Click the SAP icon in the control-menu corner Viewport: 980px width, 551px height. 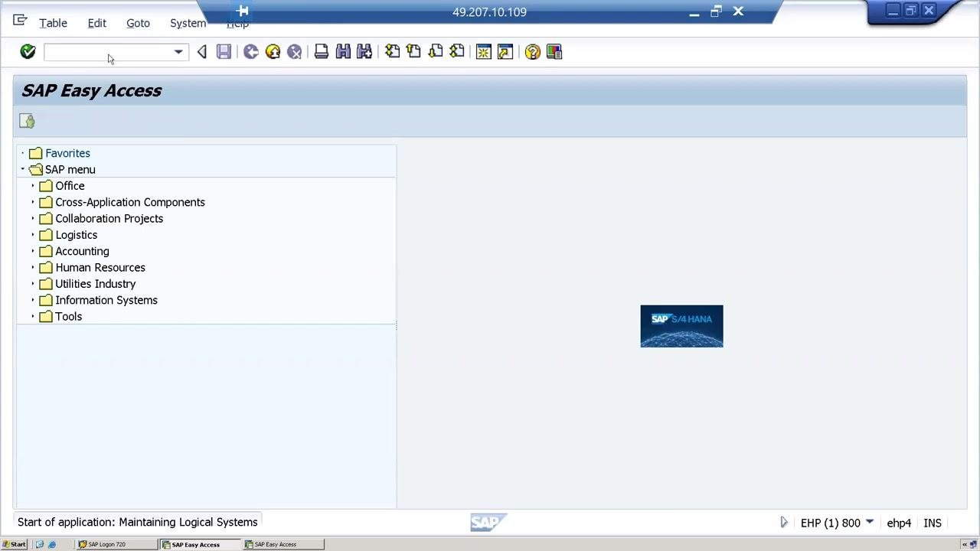point(20,21)
